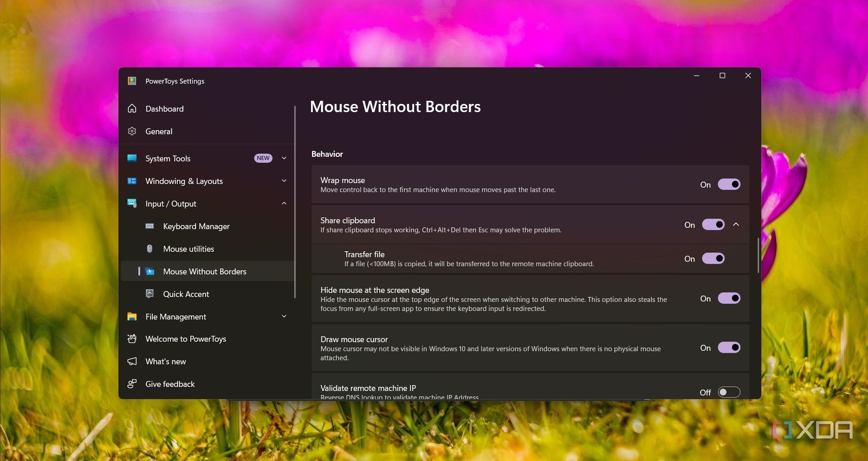Image resolution: width=868 pixels, height=461 pixels.
Task: Click the General gear icon
Action: pyautogui.click(x=132, y=131)
